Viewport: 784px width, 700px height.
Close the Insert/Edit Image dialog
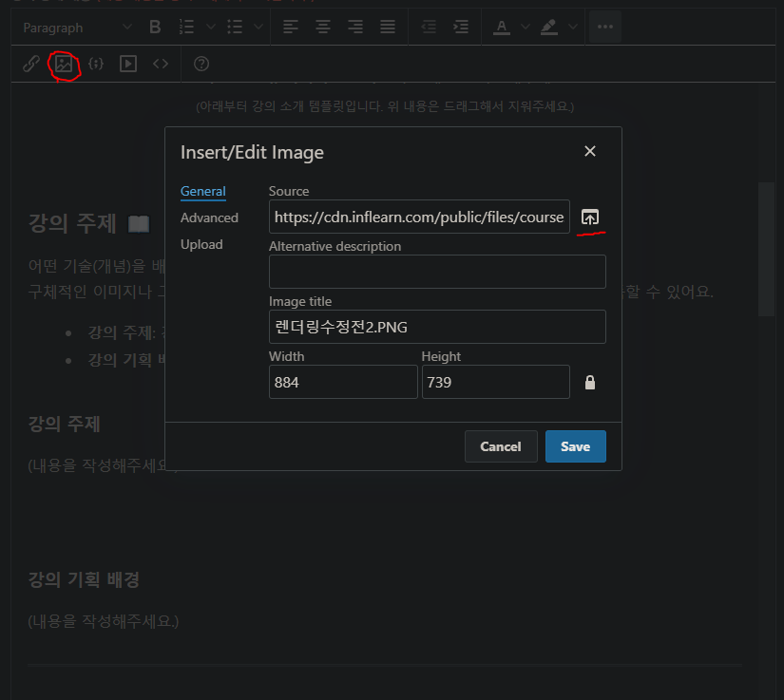[590, 152]
